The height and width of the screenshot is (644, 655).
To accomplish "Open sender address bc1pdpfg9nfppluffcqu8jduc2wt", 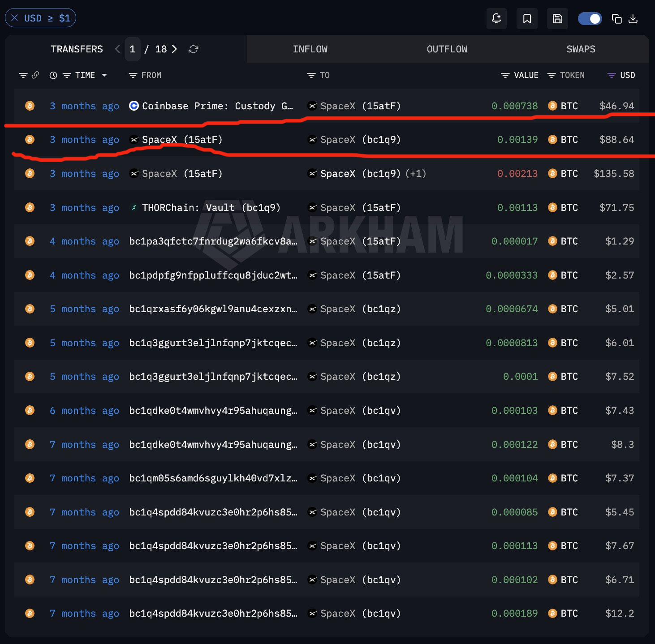I will (213, 275).
